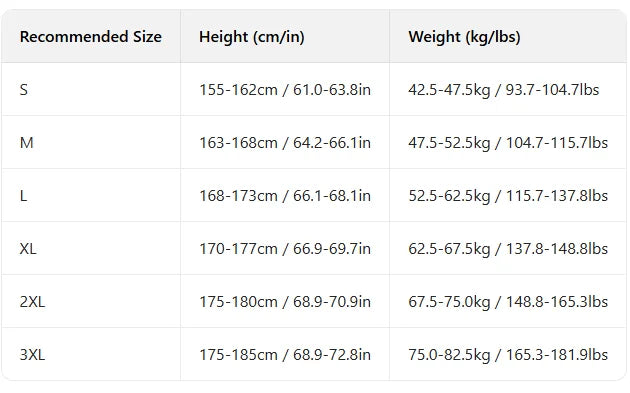Click the 52.5-62.5kg weight cell
The width and height of the screenshot is (630, 393).
click(x=508, y=195)
